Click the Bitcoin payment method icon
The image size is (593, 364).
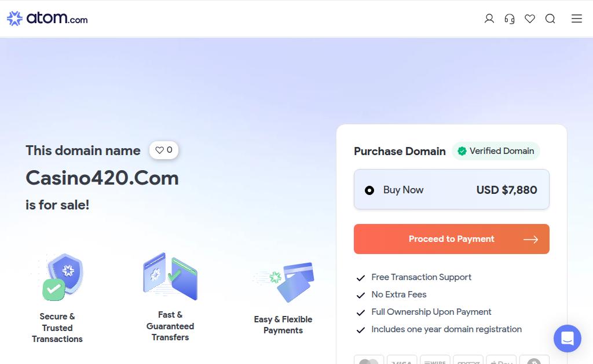point(534,360)
